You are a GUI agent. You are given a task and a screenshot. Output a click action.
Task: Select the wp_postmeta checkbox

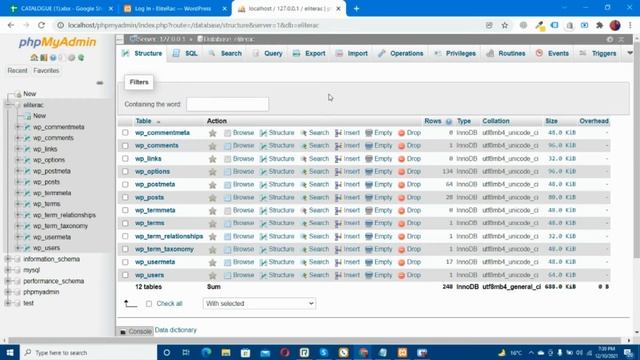(x=125, y=184)
